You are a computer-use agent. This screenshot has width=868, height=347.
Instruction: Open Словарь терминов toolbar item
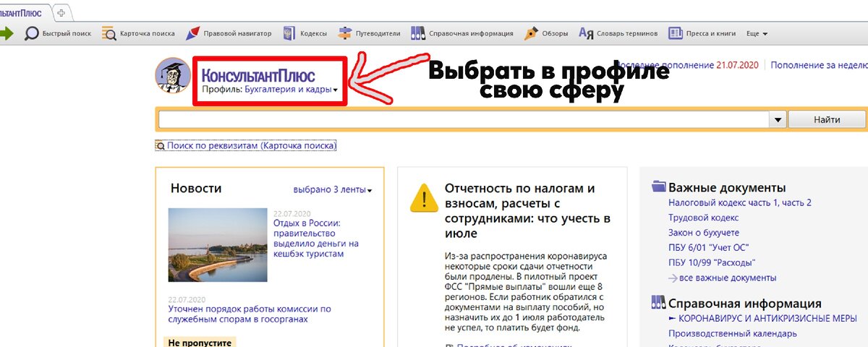[x=618, y=33]
